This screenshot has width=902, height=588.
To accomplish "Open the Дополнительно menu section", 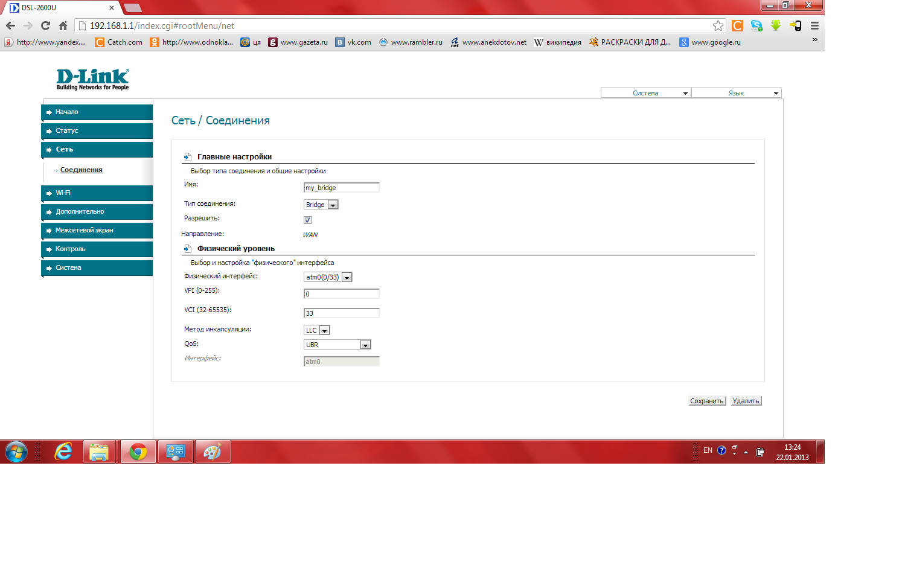I will (97, 212).
